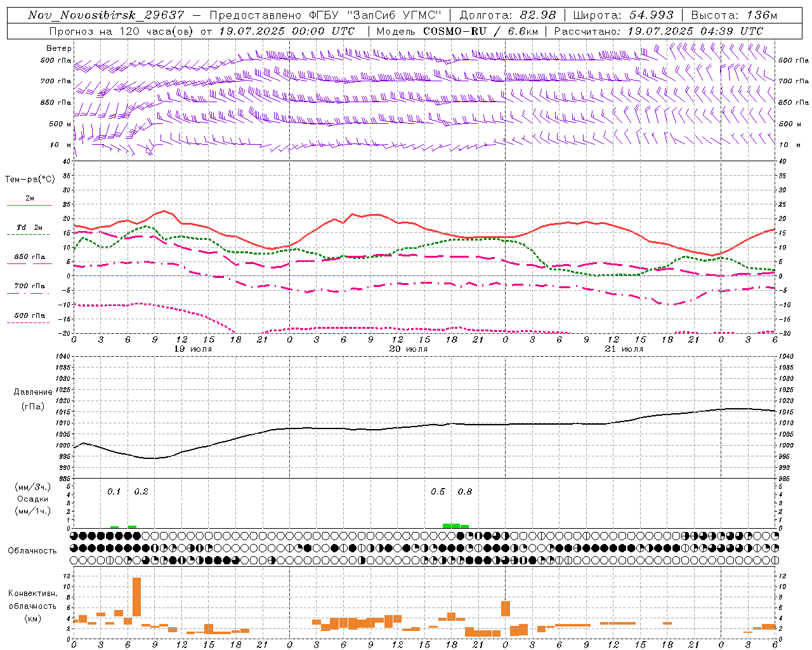This screenshot has width=812, height=650.
Task: Click the Облачность label beside the cloud circles
Action: coord(32,551)
